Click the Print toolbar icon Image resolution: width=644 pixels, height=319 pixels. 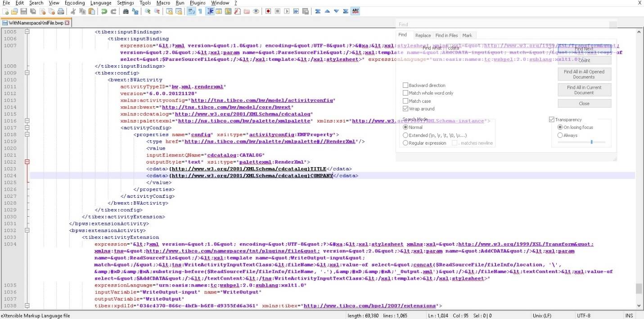61,11
